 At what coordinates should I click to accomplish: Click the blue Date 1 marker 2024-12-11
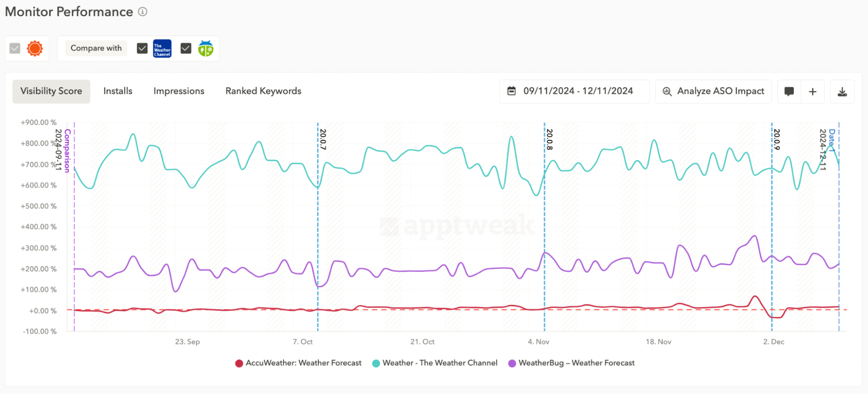(x=839, y=226)
